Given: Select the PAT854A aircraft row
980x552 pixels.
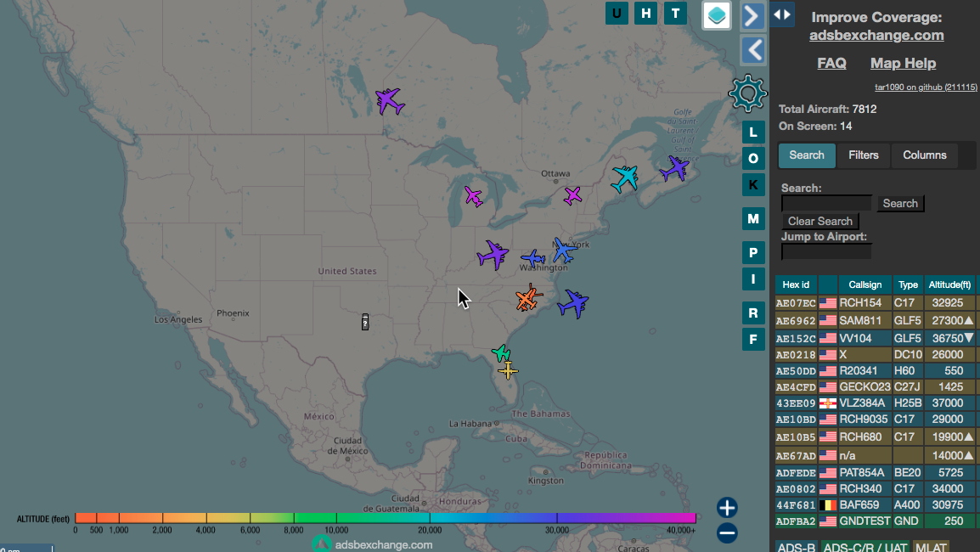Looking at the screenshot, I should pos(875,473).
